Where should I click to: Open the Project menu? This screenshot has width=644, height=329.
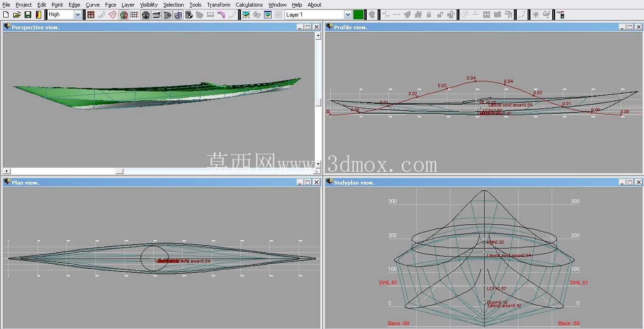[x=24, y=5]
